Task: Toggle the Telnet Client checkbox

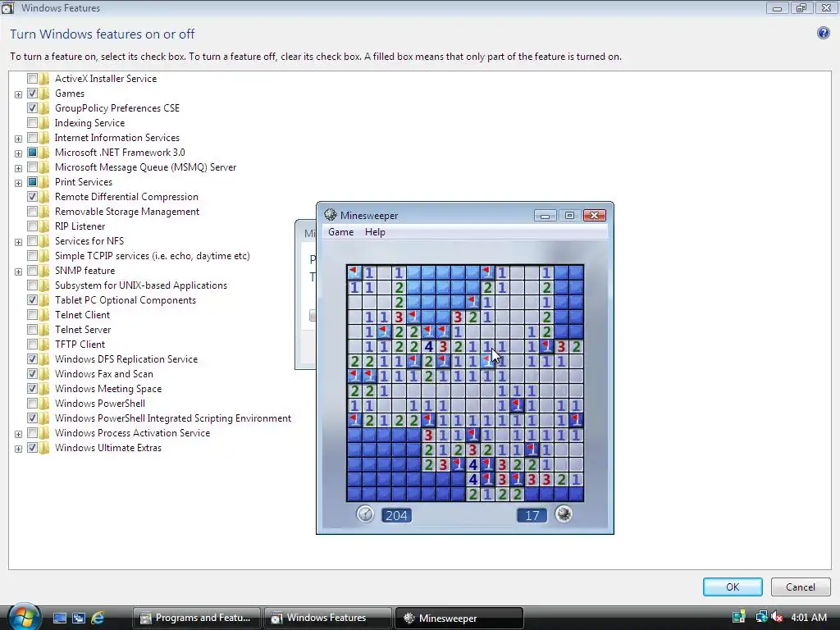Action: [32, 315]
